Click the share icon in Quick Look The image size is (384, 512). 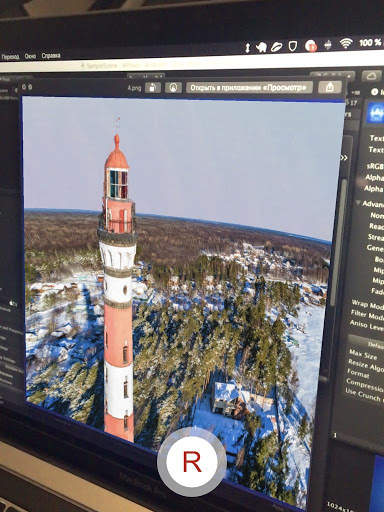click(330, 87)
